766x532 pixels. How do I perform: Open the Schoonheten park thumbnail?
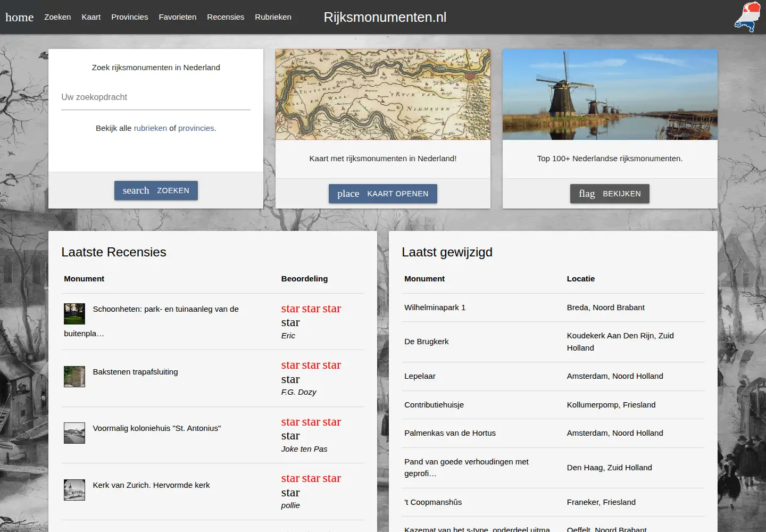[74, 314]
